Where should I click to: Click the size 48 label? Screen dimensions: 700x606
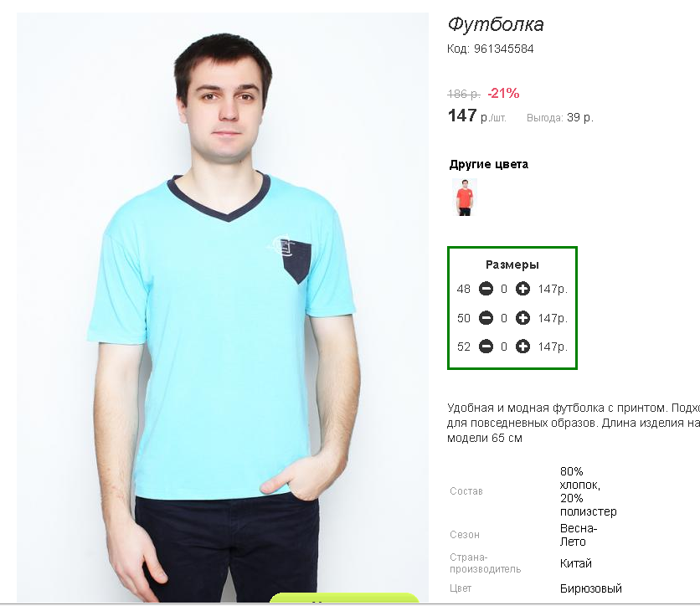click(463, 289)
